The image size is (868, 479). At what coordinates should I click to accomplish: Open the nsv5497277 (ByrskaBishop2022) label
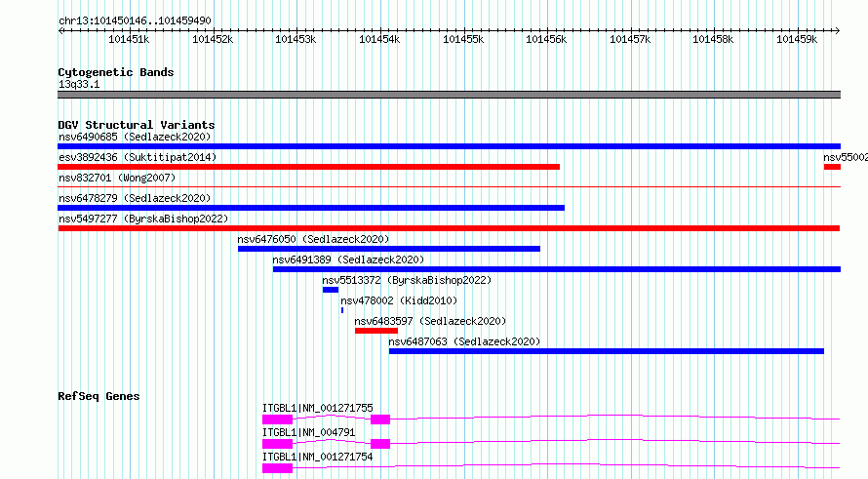(143, 219)
